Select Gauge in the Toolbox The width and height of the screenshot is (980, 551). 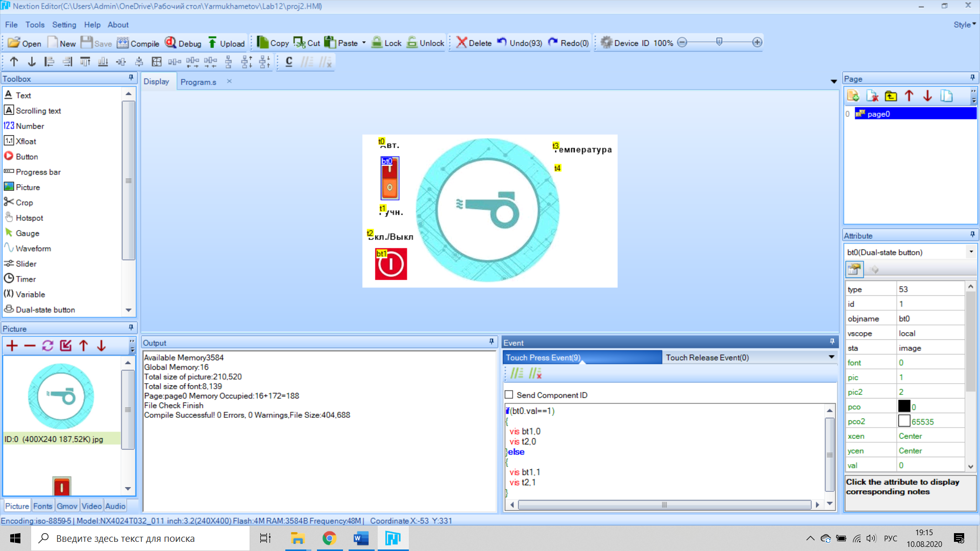(x=27, y=233)
